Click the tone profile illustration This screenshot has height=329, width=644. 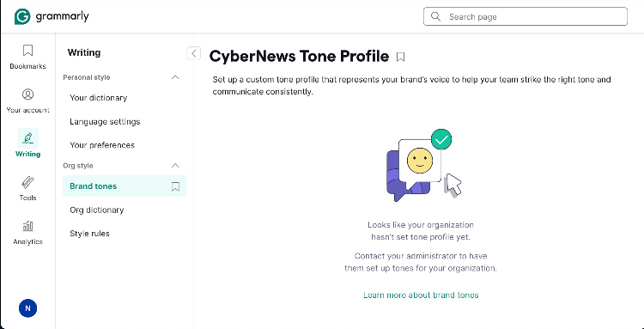pyautogui.click(x=424, y=165)
